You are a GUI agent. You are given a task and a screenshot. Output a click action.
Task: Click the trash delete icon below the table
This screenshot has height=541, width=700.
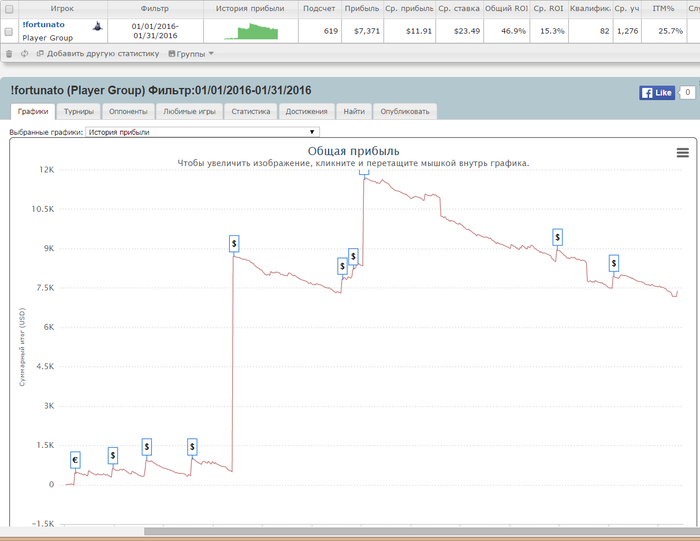coord(9,54)
